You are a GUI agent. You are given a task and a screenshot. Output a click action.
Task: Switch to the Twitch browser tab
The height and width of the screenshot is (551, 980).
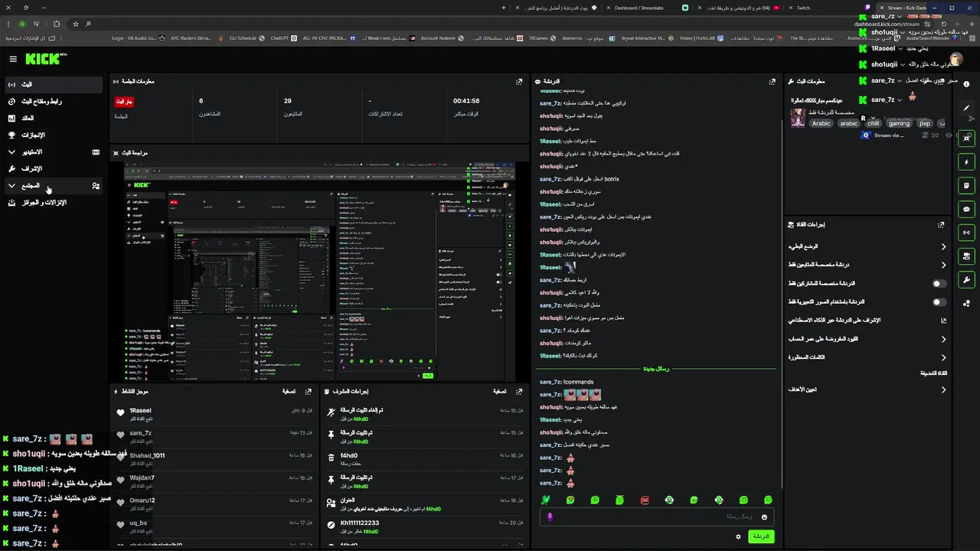(830, 8)
